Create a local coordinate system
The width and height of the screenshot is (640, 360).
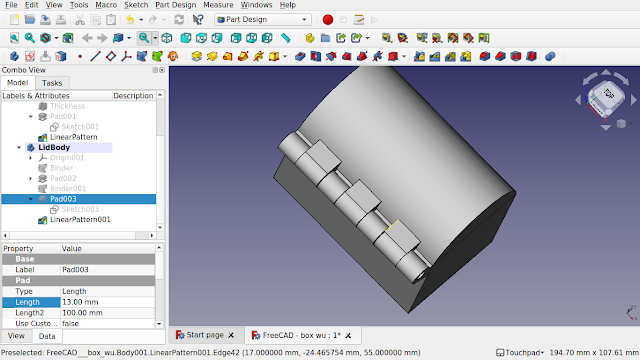coord(126,56)
